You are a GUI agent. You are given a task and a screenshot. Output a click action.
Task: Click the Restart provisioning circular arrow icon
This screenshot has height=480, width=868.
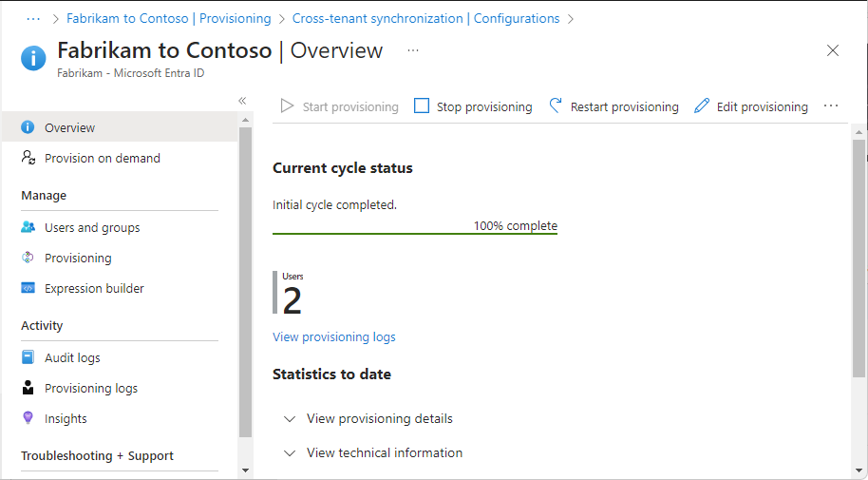pyautogui.click(x=557, y=106)
